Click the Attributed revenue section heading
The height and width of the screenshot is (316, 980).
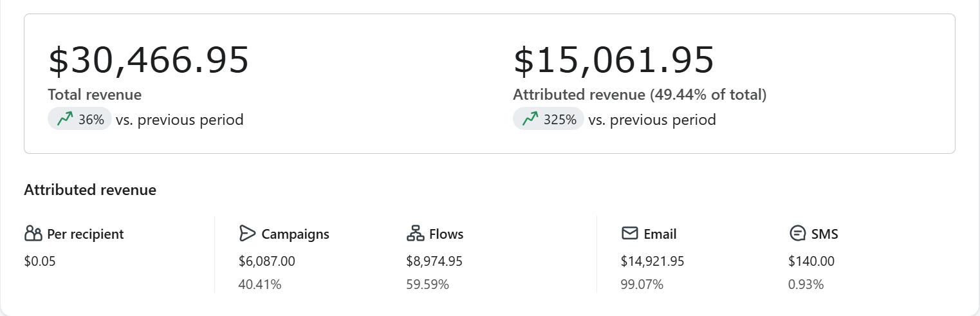click(x=90, y=190)
